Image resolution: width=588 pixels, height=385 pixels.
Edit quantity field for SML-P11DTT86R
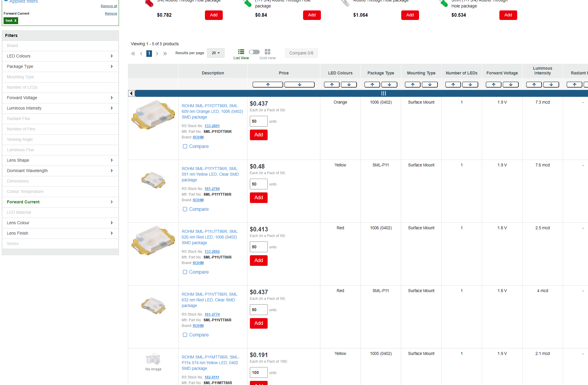click(259, 121)
